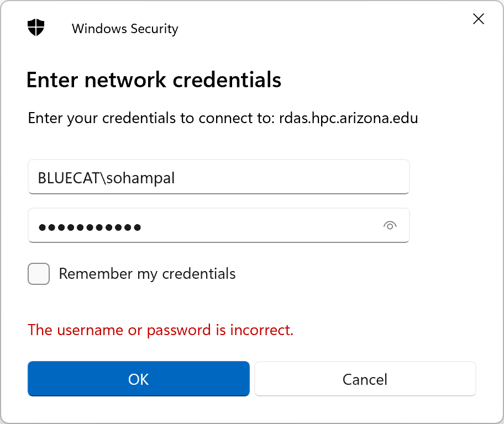504x424 pixels.
Task: Click the word "BLUECAT" in username box
Action: point(69,178)
